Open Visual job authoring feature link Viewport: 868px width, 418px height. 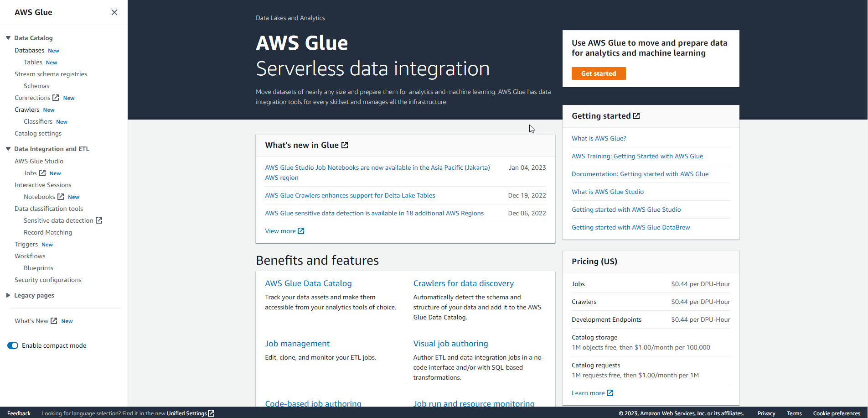click(450, 344)
